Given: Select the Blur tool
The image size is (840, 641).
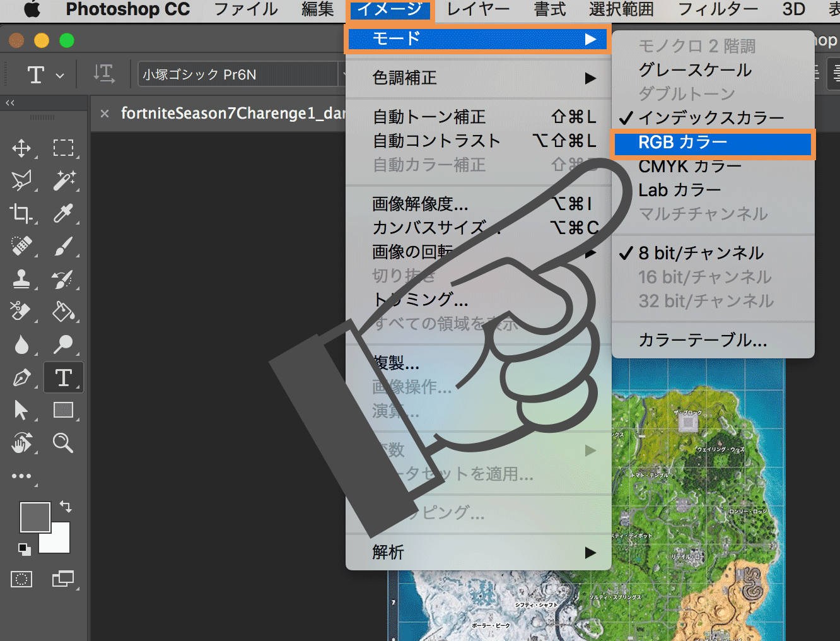Looking at the screenshot, I should tap(21, 344).
